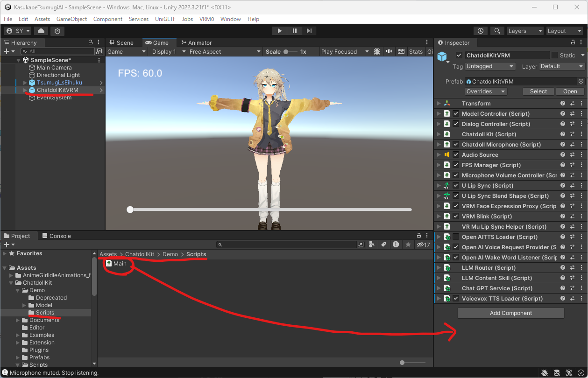Open the Project panel search by type icon
The image size is (588, 378).
coord(372,245)
